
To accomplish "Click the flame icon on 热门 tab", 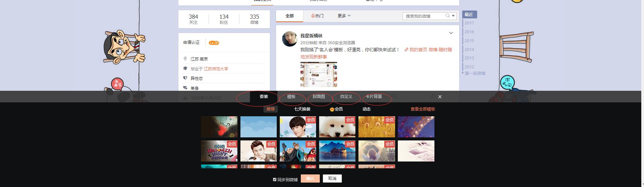I will (313, 16).
